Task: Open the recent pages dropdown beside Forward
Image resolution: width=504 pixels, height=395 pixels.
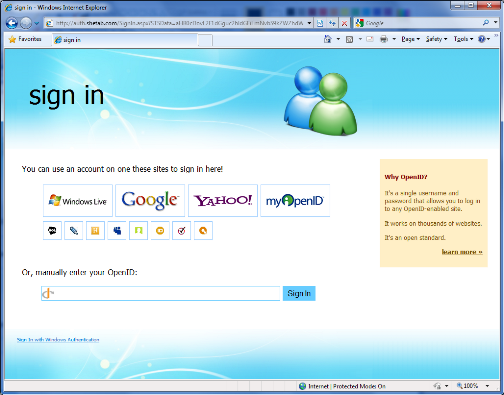Action: [x=36, y=23]
